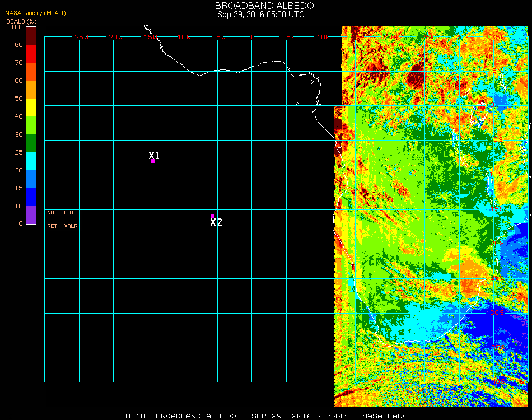Click the legend tick label '40'
The width and height of the screenshot is (532, 420).
coord(18,116)
